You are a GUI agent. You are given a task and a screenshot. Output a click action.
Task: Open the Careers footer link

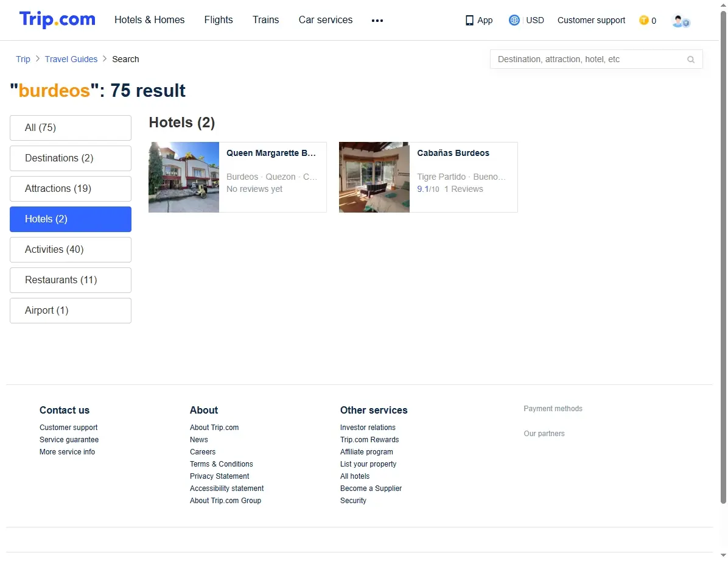point(203,452)
